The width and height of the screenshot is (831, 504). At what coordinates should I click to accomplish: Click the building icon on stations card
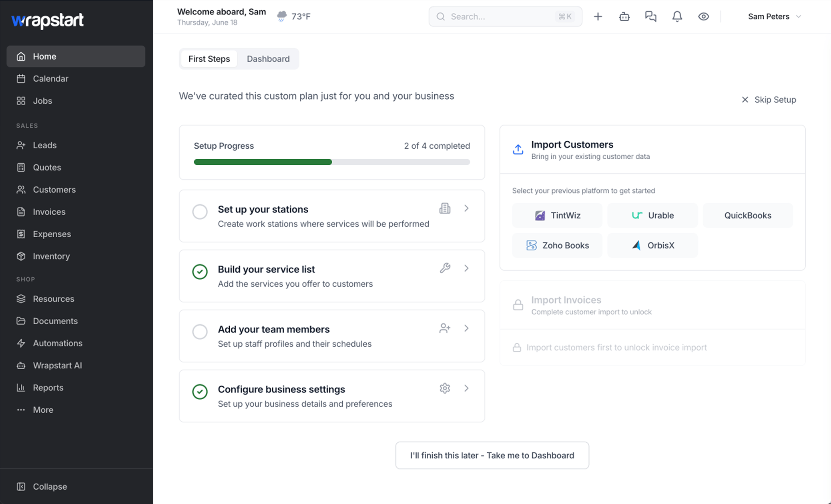coord(445,208)
